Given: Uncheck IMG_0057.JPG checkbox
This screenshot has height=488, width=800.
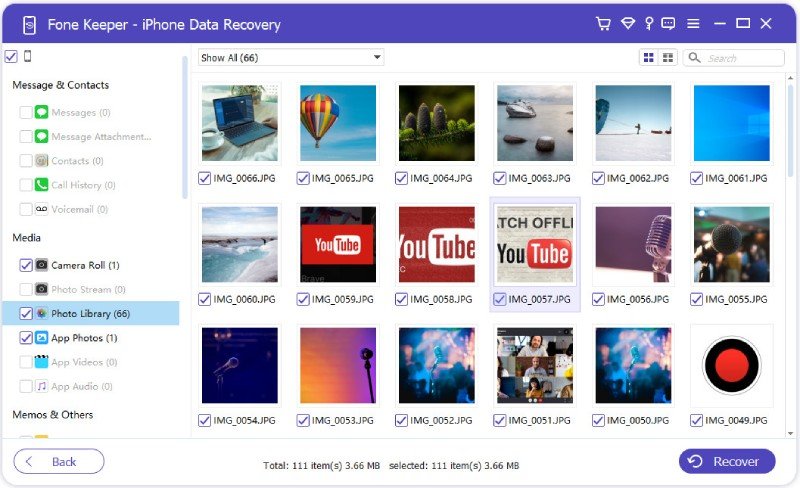Looking at the screenshot, I should (x=499, y=299).
